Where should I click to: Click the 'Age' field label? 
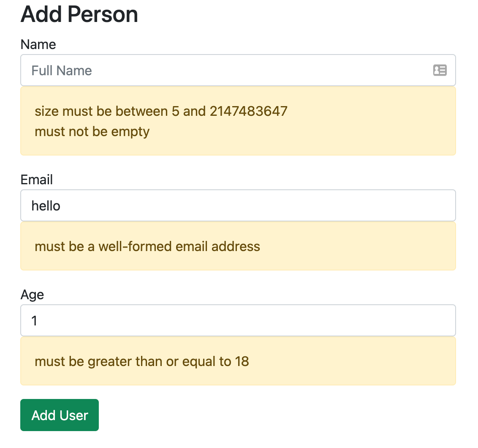point(32,295)
